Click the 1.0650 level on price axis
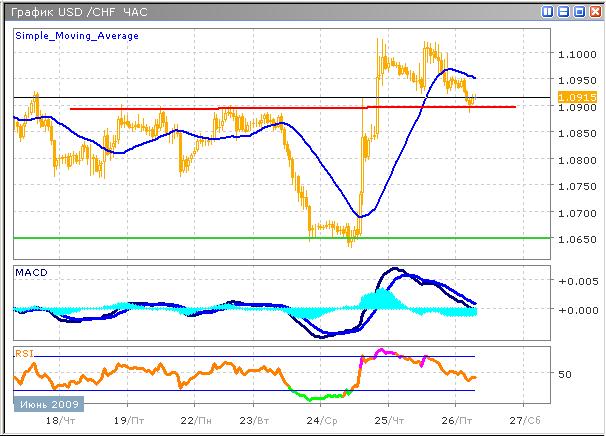This screenshot has height=436, width=606. point(577,239)
